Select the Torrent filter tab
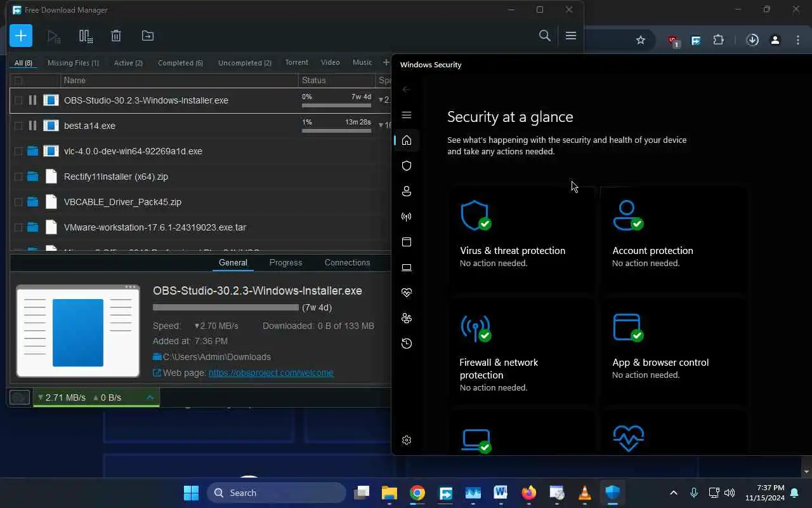The height and width of the screenshot is (508, 812). coord(296,62)
